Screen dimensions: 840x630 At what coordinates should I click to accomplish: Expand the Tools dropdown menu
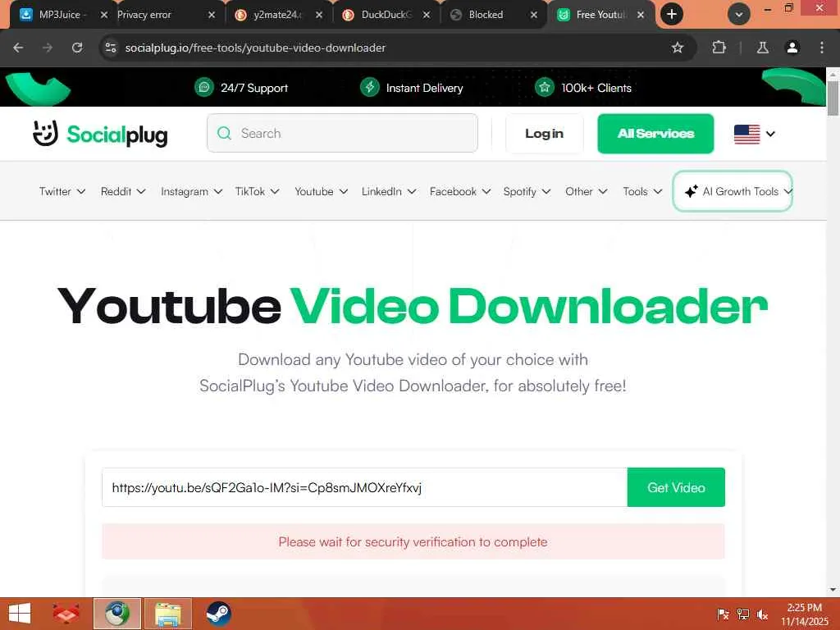pos(642,191)
